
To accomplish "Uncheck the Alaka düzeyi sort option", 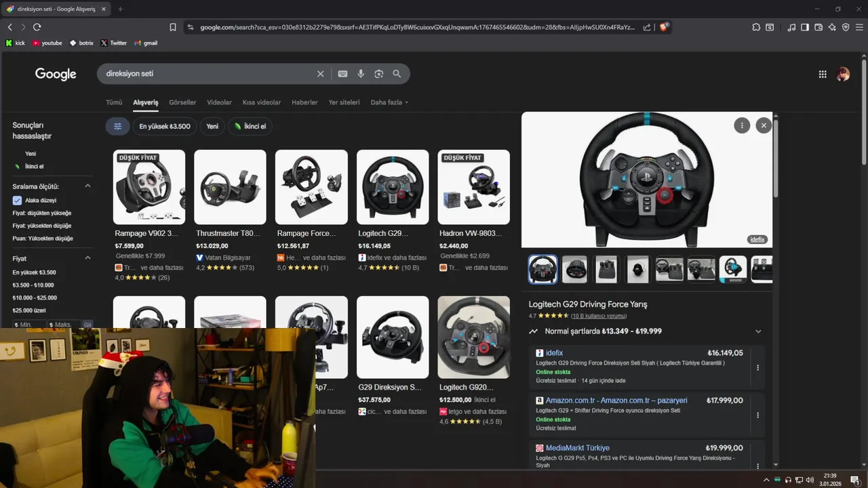I will click(x=17, y=201).
